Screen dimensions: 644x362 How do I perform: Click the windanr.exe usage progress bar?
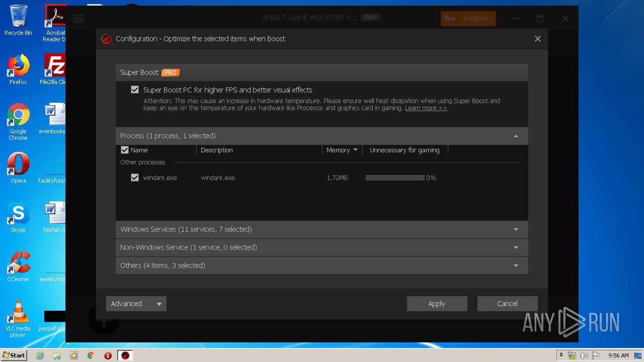click(x=395, y=177)
